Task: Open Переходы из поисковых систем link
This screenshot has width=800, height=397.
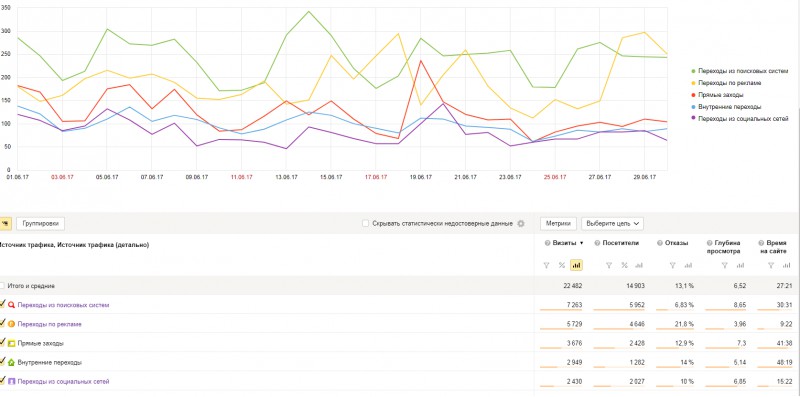Action: click(x=63, y=305)
